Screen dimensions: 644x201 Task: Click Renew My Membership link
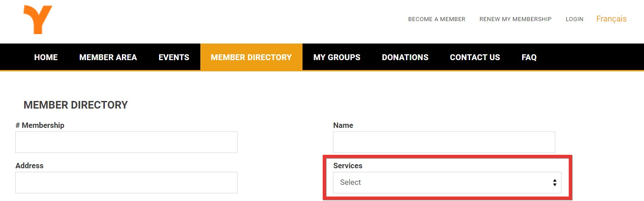pos(515,19)
